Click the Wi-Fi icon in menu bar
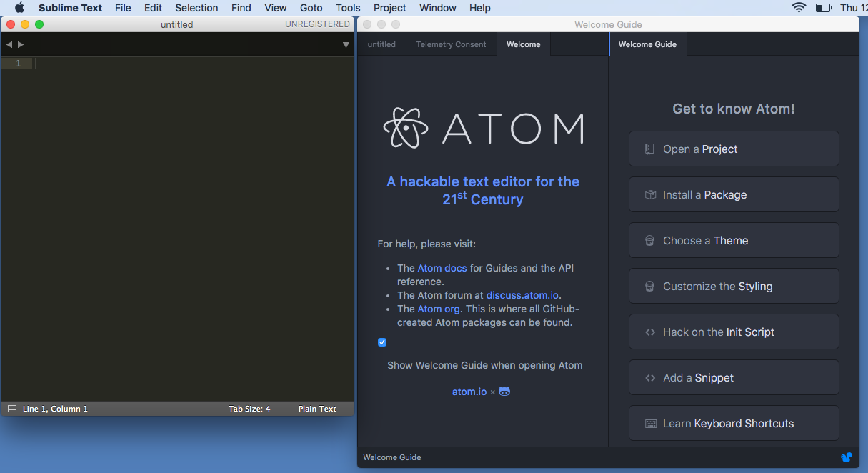 click(798, 8)
